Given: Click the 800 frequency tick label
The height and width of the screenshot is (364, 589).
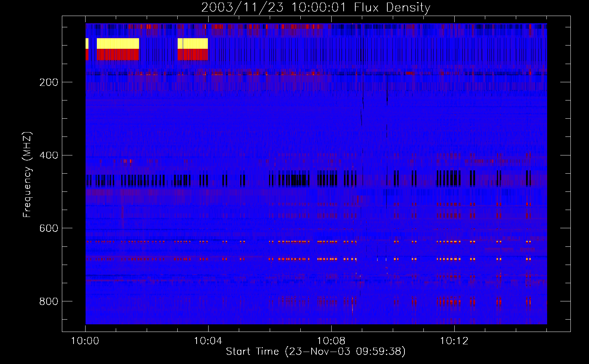Looking at the screenshot, I should click(49, 301).
